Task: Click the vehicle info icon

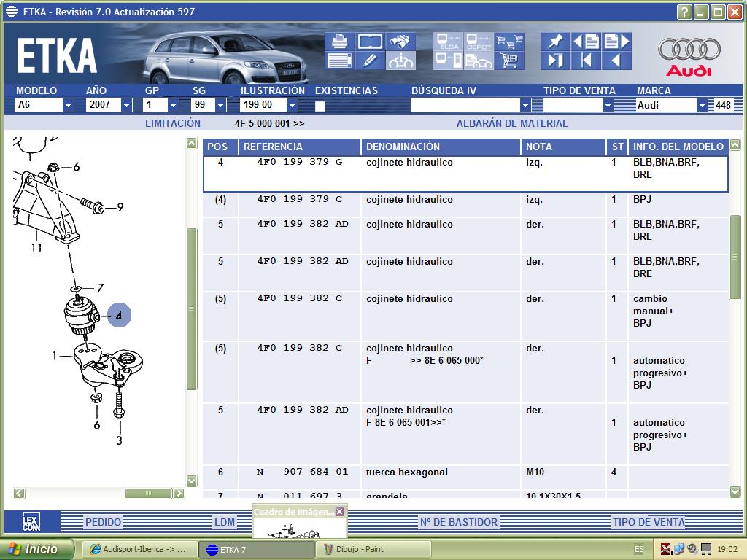Action: pyautogui.click(x=400, y=61)
